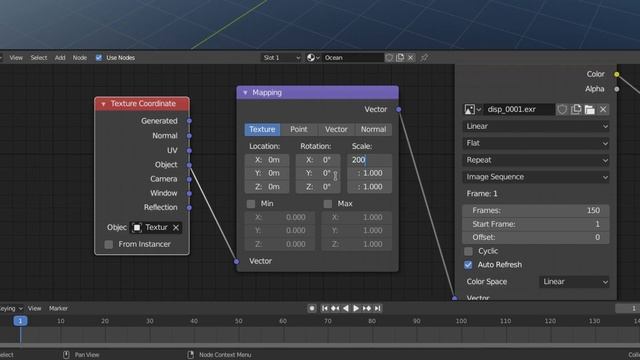Open the Color Space Linear dropdown
Screen dimensions: 640x360
(x=574, y=282)
